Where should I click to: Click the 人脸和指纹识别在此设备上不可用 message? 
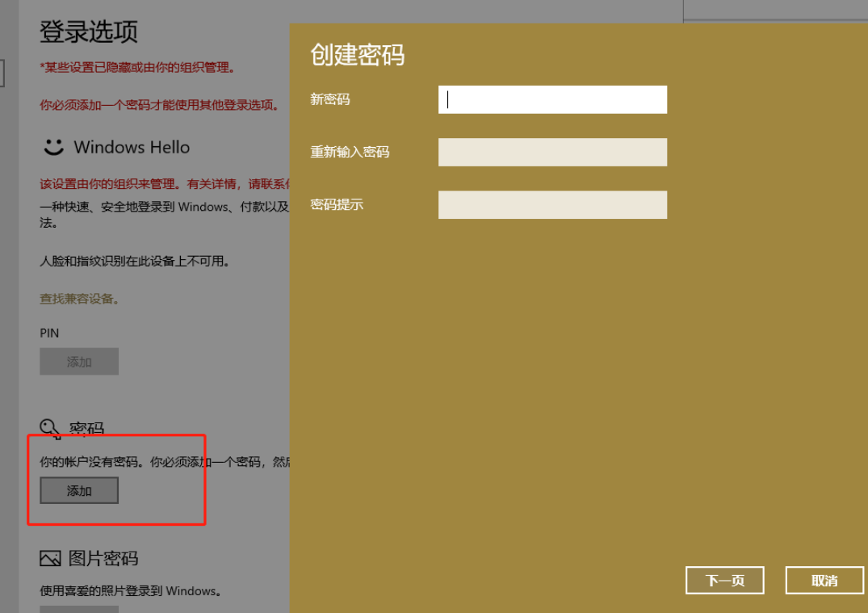point(135,261)
